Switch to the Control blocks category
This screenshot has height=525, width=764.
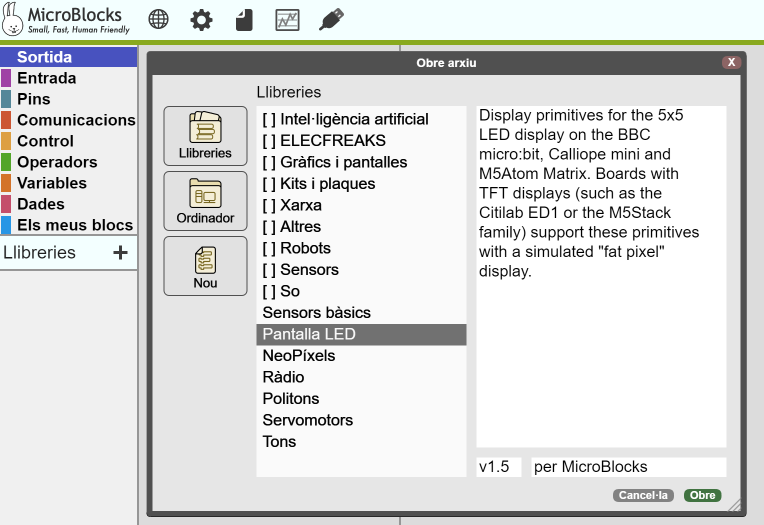point(45,141)
